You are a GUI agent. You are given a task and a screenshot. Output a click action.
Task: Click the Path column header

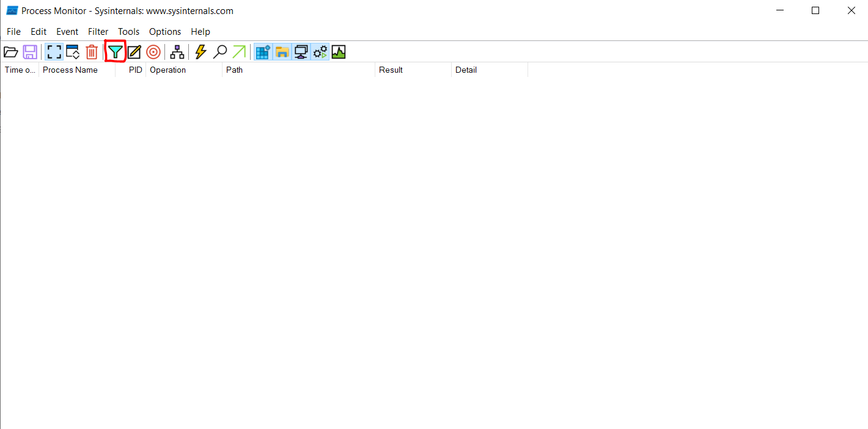[x=299, y=70]
